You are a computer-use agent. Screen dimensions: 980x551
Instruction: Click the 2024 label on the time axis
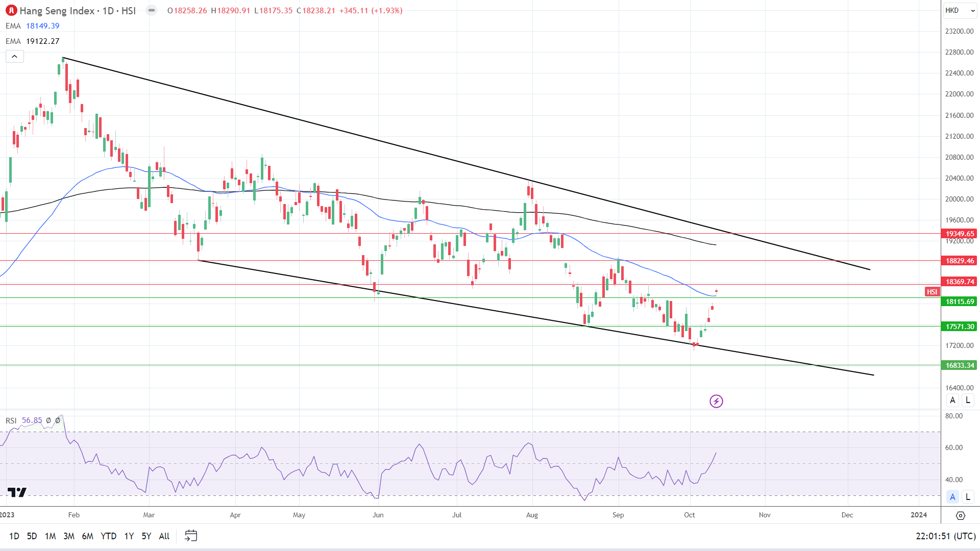[919, 515]
